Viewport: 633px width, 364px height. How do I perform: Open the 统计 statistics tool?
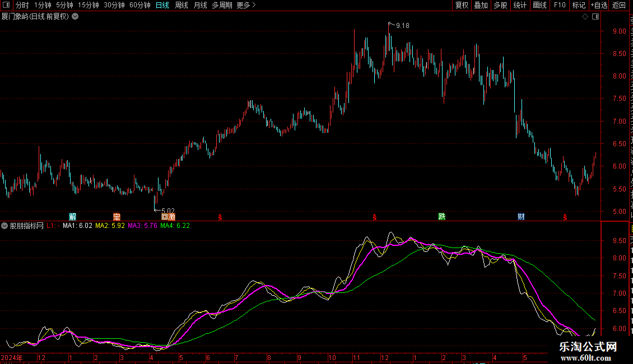coord(519,5)
